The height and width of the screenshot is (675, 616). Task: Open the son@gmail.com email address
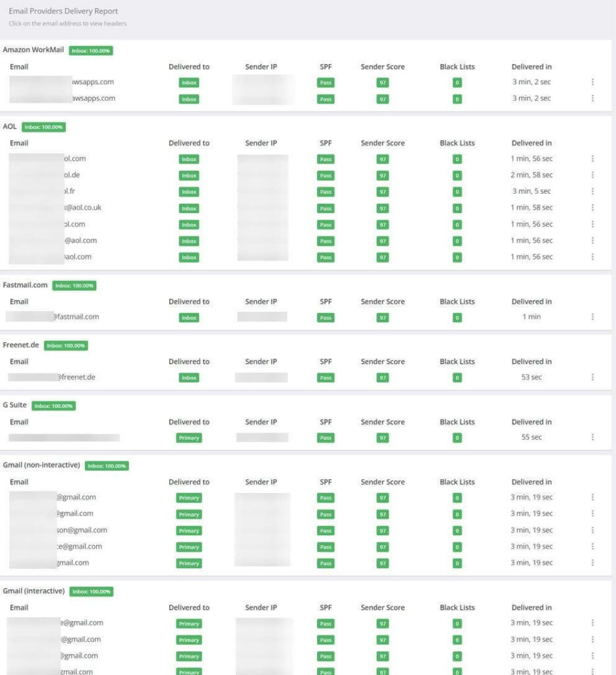(82, 530)
